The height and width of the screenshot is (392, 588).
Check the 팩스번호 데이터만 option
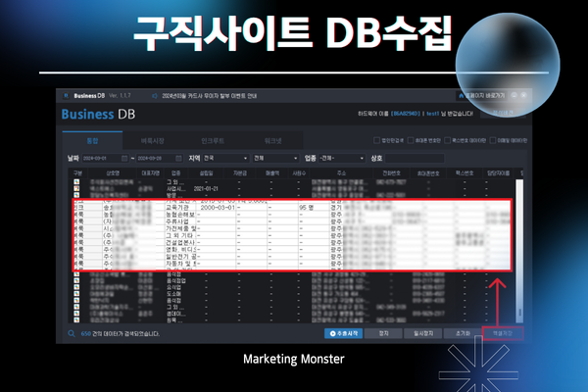(x=447, y=140)
